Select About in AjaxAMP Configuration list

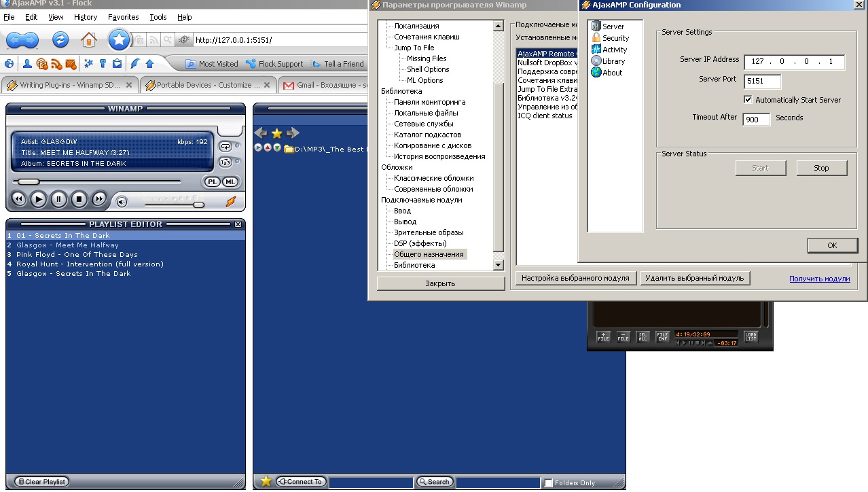tap(607, 73)
